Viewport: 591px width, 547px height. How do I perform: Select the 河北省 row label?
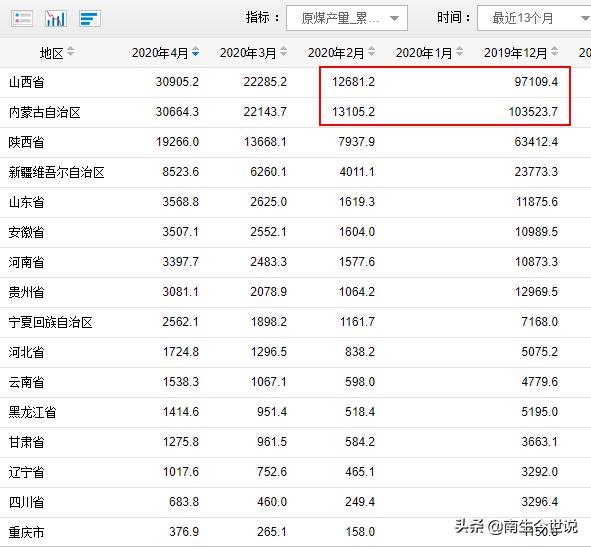[26, 352]
